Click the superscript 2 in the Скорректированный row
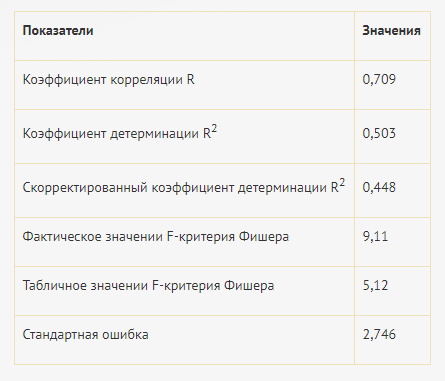This screenshot has height=381, width=445. coord(342,182)
